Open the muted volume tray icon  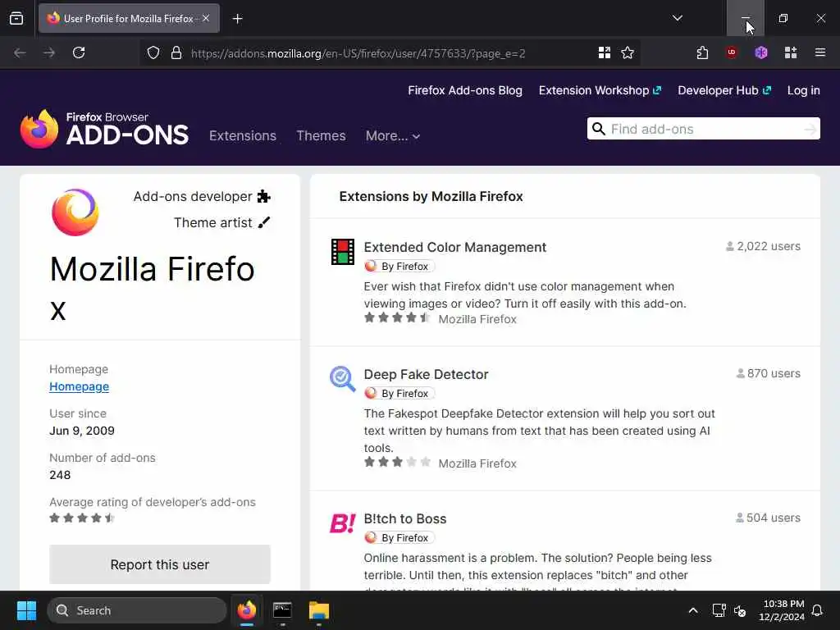coord(741,610)
